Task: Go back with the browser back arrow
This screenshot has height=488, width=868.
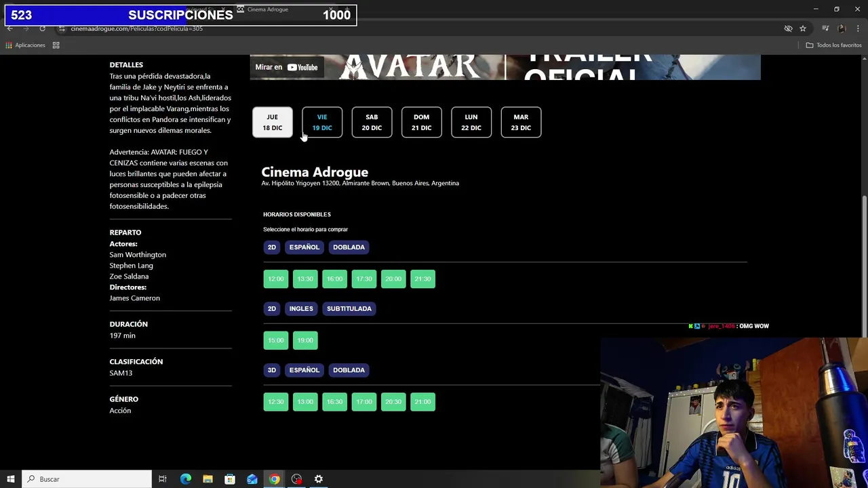Action: (10, 28)
